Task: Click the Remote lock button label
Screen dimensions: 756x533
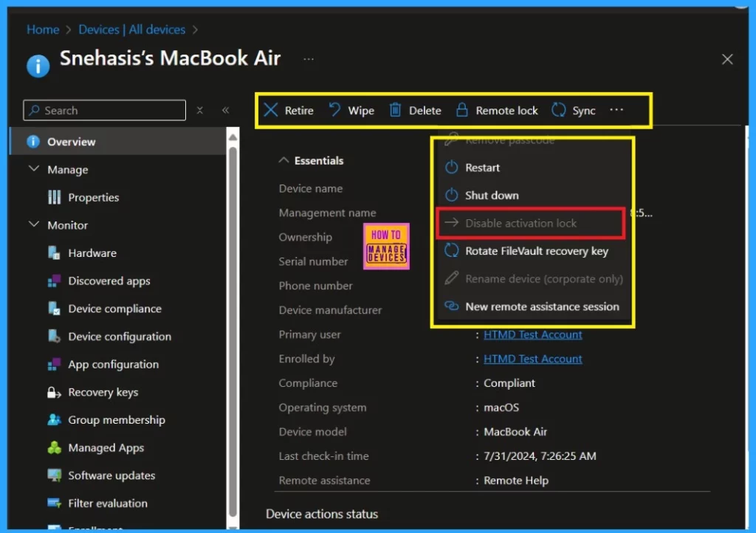Action: pos(506,110)
